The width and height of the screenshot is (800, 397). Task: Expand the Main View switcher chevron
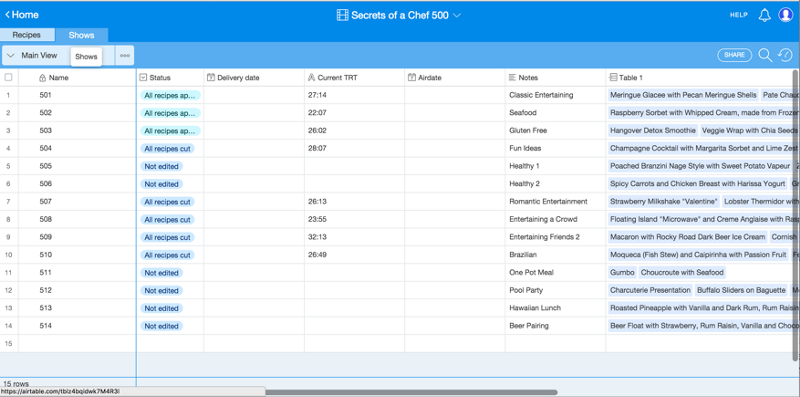coord(10,56)
